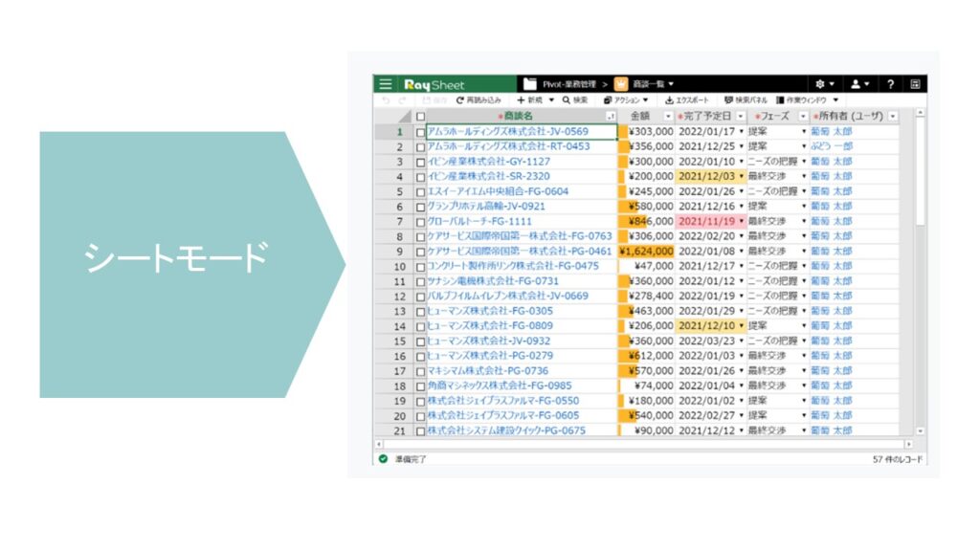980x551 pixels.
Task: Check the box for row 21 システム建設クイック
Action: click(x=421, y=431)
